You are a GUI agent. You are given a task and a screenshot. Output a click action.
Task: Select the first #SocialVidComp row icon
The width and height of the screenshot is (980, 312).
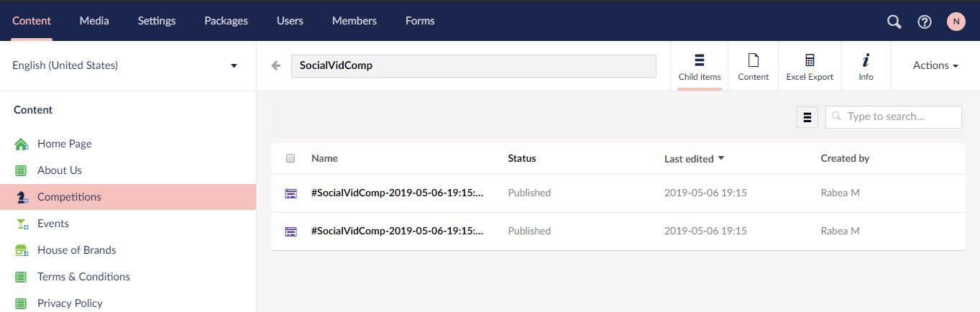pos(291,193)
